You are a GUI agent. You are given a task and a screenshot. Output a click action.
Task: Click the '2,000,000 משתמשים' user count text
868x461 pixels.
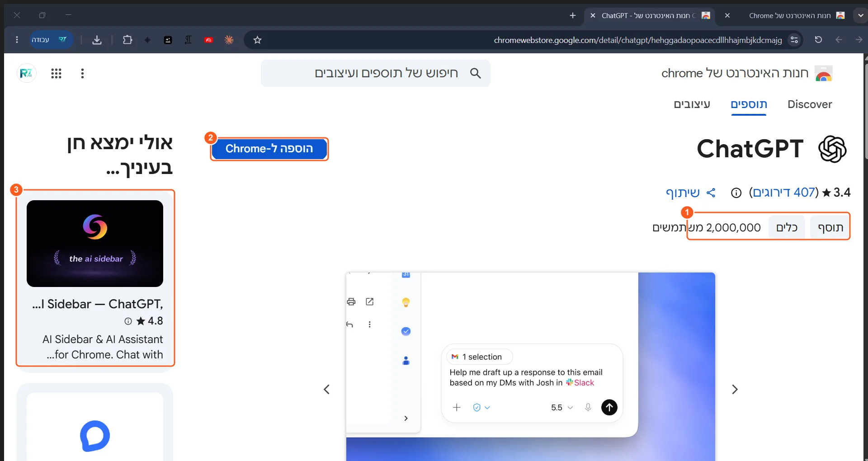coord(706,227)
